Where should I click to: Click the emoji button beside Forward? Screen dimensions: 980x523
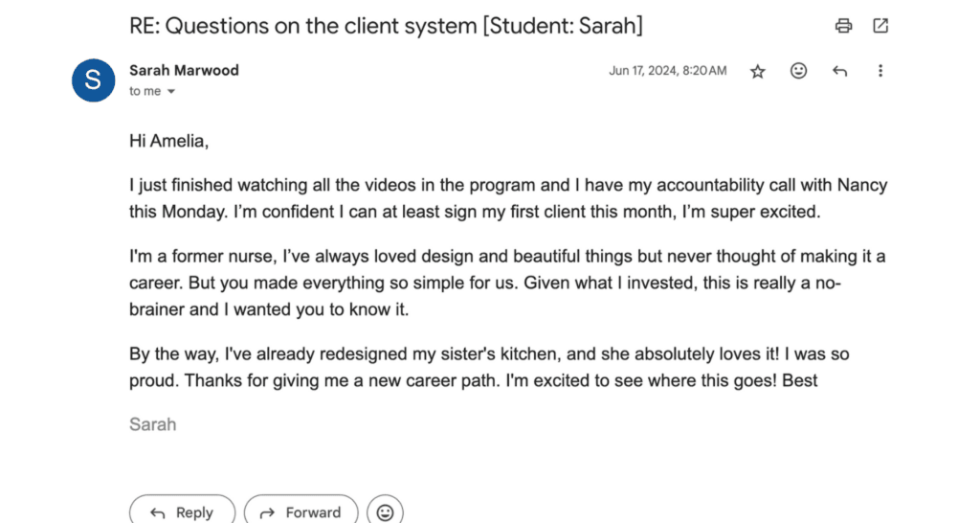(x=385, y=512)
